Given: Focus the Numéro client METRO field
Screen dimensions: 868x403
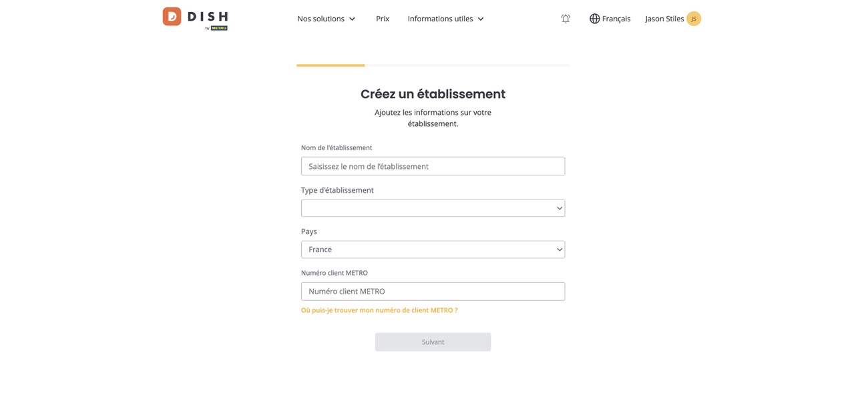Looking at the screenshot, I should pos(433,291).
